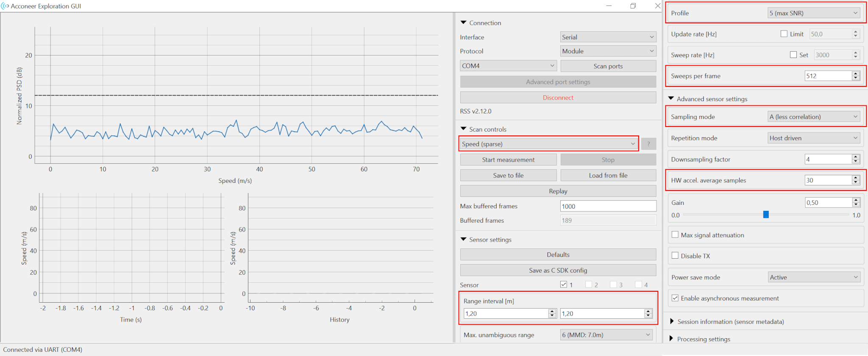The width and height of the screenshot is (868, 356).
Task: Enable Max signal attenuation checkbox
Action: (x=675, y=235)
